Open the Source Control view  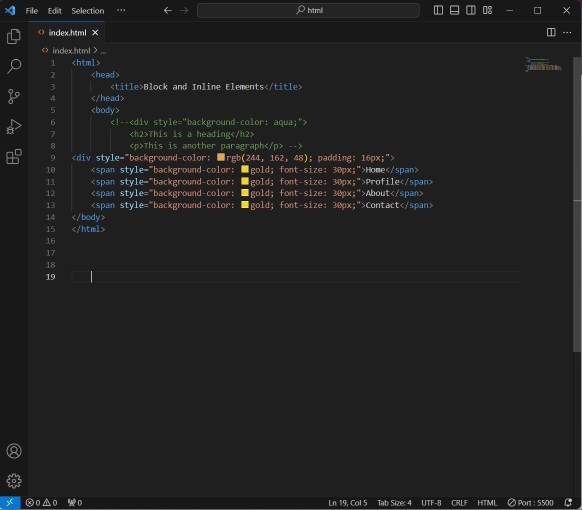[x=14, y=97]
